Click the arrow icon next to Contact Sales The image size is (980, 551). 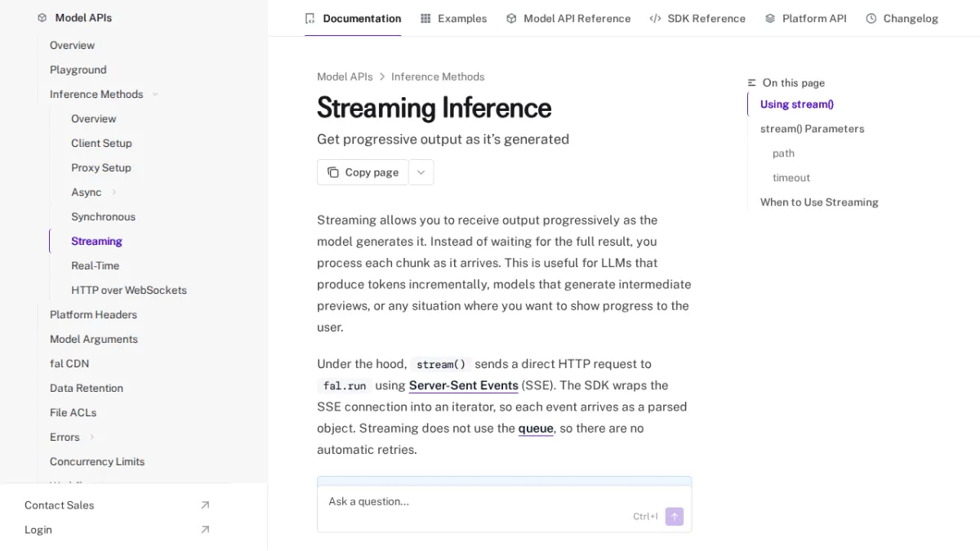click(205, 505)
